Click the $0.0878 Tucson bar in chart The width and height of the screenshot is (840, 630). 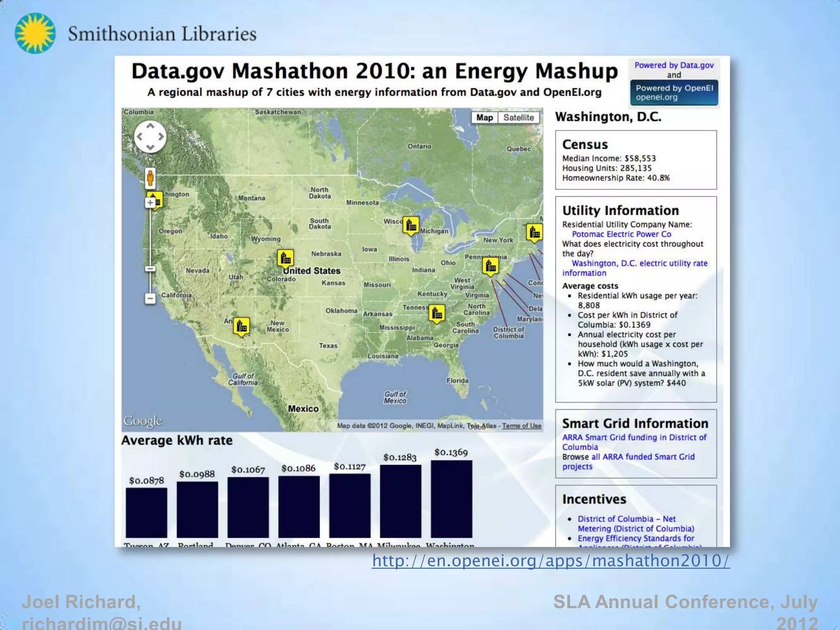point(146,513)
